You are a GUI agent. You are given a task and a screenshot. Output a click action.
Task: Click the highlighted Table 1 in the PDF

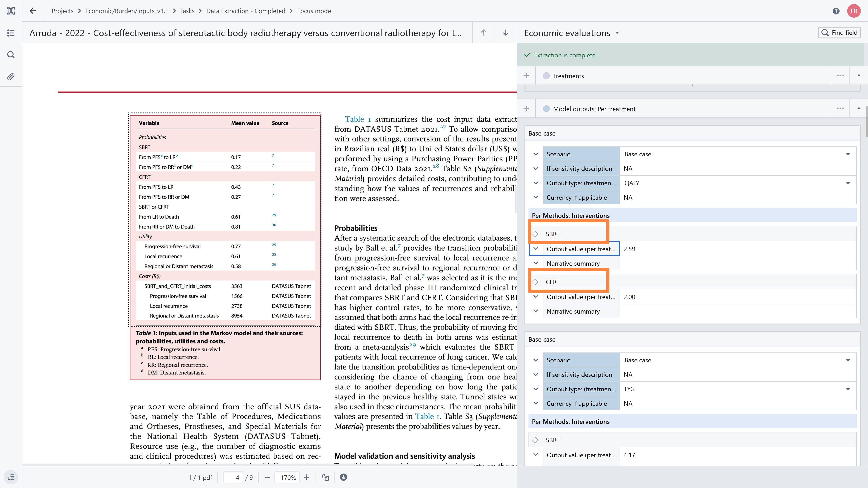(x=225, y=220)
